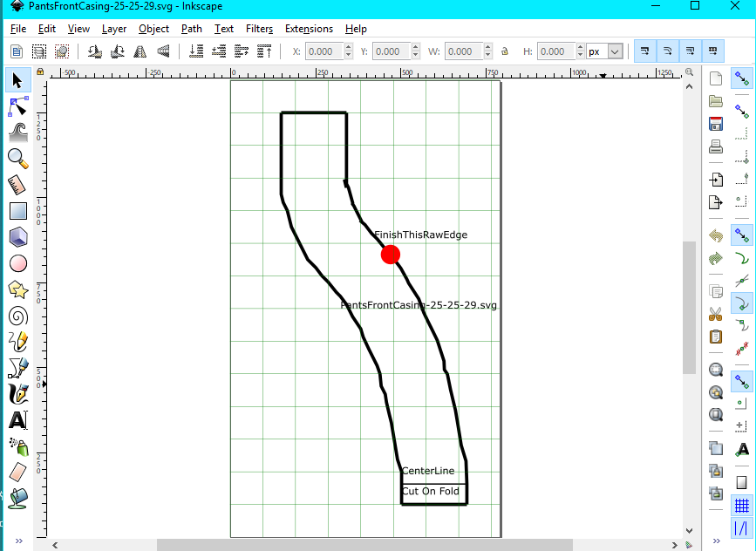Toggle the lock aspect ratio next to W
Screen dimensions: 756x551
click(x=505, y=51)
